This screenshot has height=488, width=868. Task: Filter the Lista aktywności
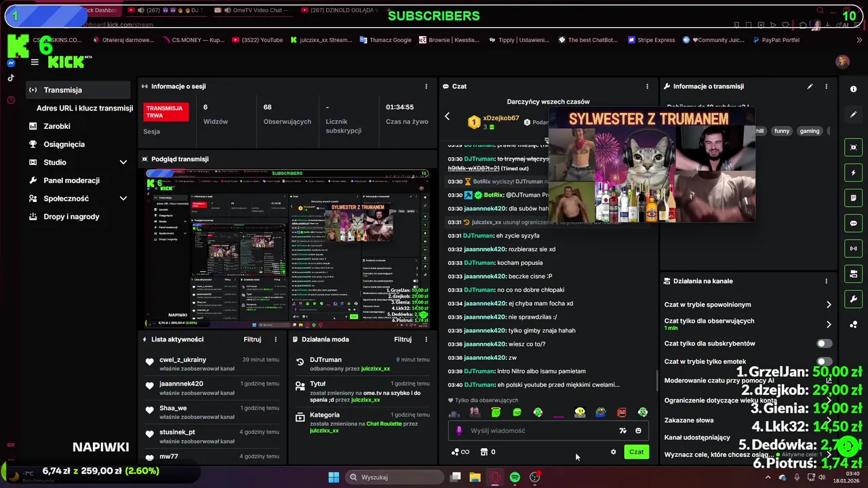[252, 340]
